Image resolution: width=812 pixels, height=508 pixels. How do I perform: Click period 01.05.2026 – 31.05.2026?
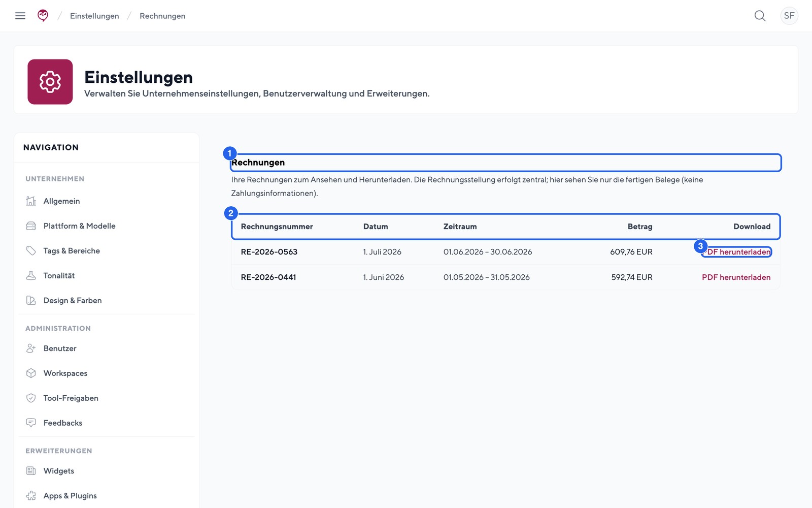(487, 277)
